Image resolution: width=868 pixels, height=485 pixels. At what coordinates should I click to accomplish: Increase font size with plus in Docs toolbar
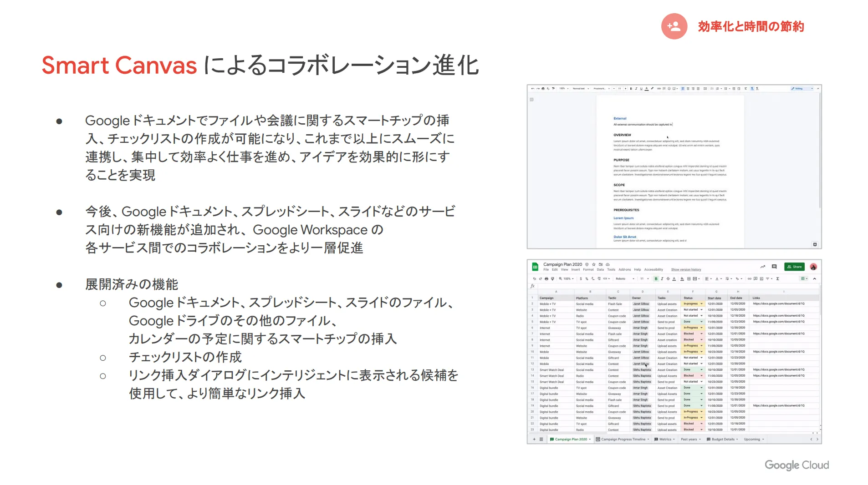[625, 89]
